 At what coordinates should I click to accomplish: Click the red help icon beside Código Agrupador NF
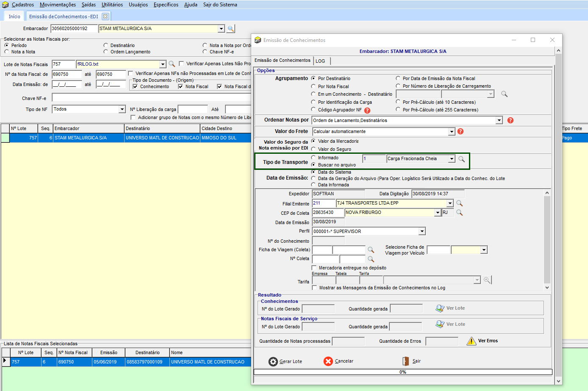pos(367,110)
